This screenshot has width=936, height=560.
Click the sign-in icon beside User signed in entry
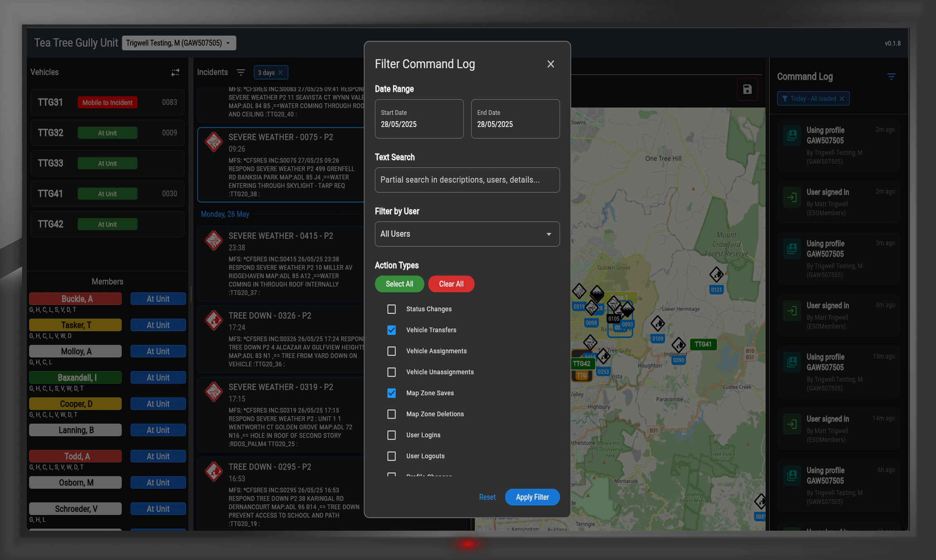792,197
